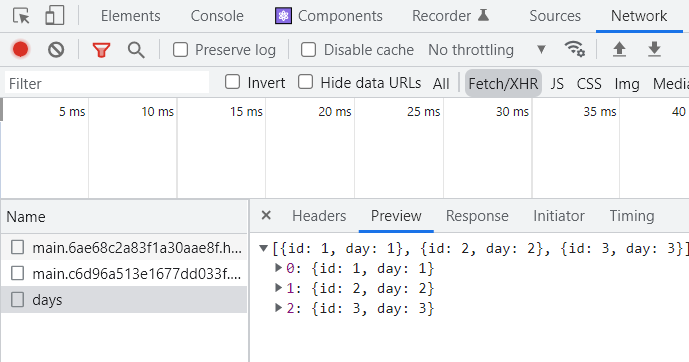Screen dimensions: 689x362
Task: Open network conditions wifi settings icon
Action: click(574, 49)
